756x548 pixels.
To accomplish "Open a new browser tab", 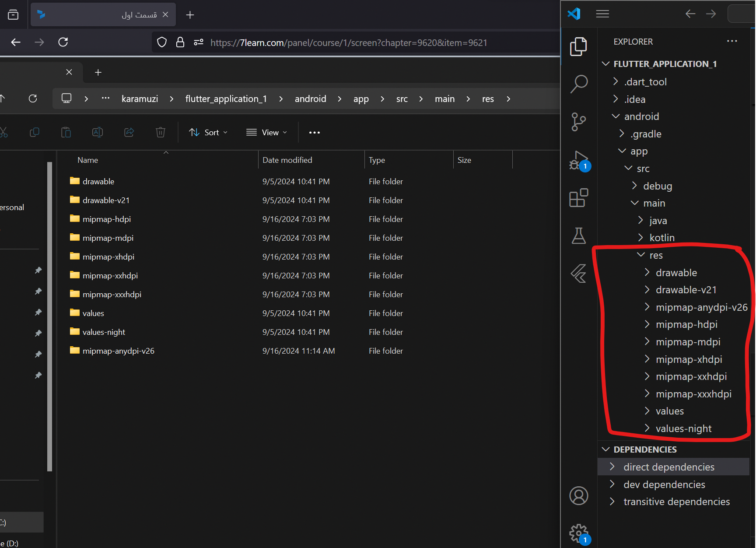I will tap(190, 15).
